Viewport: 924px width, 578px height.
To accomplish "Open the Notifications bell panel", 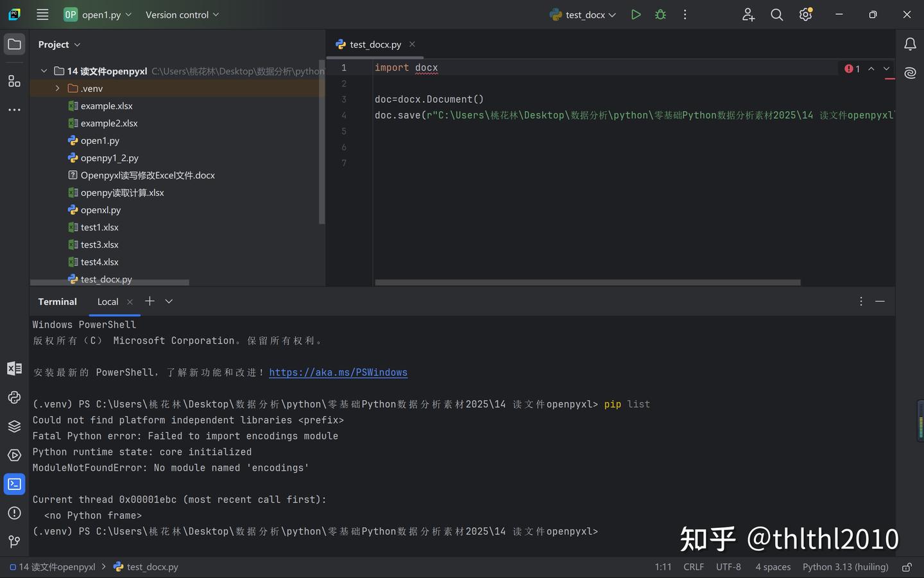I will point(910,44).
